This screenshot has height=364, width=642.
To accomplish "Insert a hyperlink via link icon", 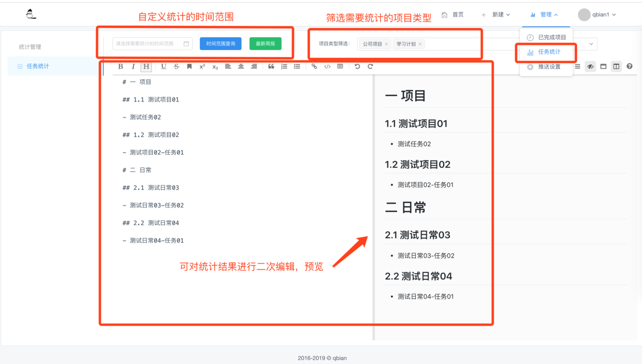I will click(314, 66).
